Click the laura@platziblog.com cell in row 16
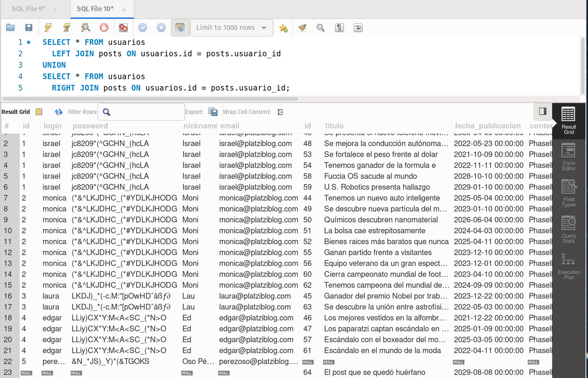 click(x=255, y=296)
